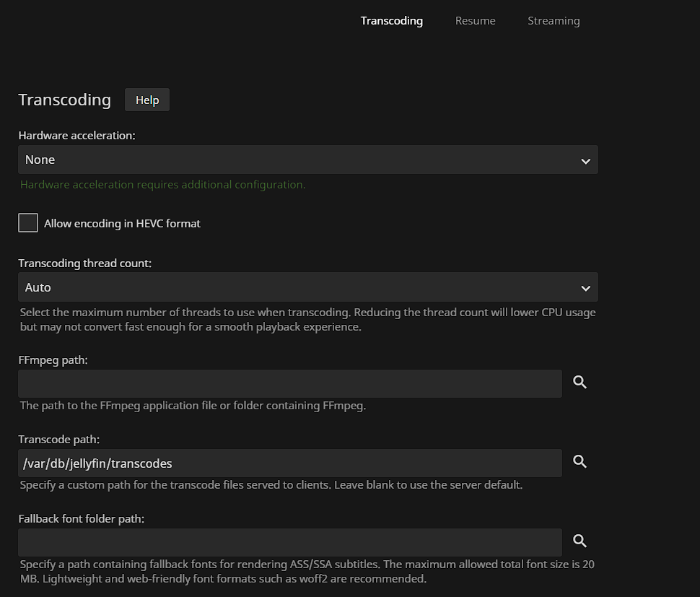700x597 pixels.
Task: Click the 'Allow encoding in HEVC format' label
Action: coord(122,224)
